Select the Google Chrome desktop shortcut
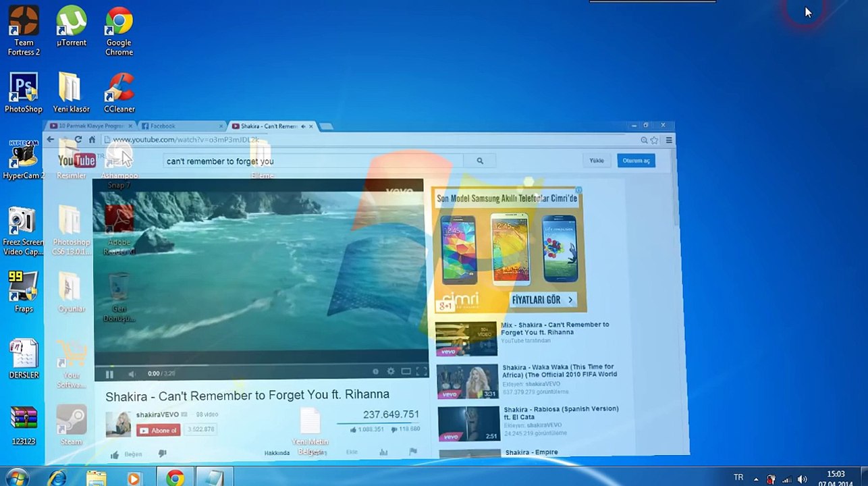The height and width of the screenshot is (486, 868). (119, 30)
